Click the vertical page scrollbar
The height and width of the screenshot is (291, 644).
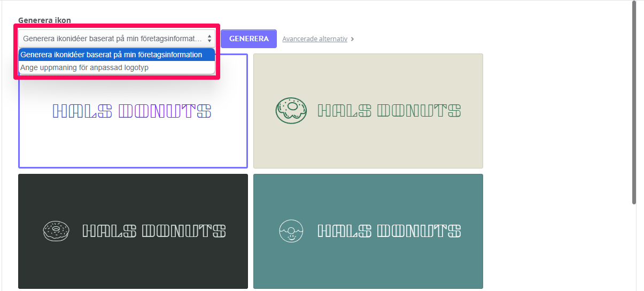634,103
